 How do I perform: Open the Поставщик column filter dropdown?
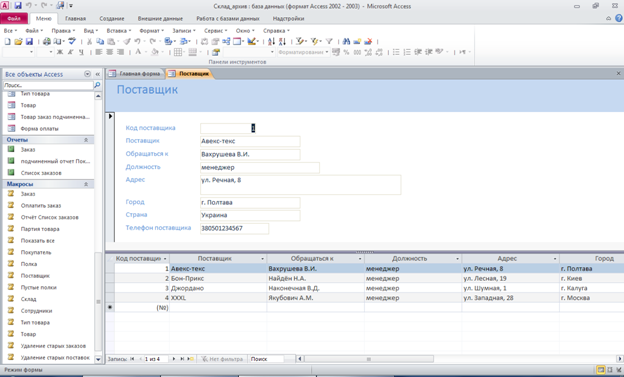click(x=263, y=259)
